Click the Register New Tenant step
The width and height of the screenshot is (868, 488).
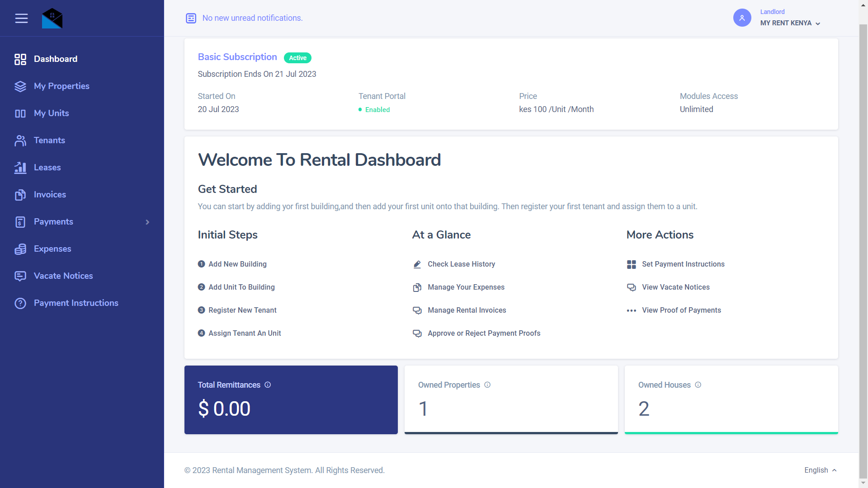(242, 310)
